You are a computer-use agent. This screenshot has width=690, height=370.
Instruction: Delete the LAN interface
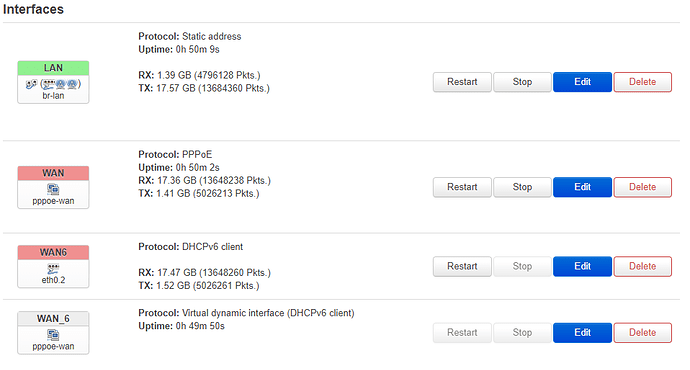click(642, 82)
